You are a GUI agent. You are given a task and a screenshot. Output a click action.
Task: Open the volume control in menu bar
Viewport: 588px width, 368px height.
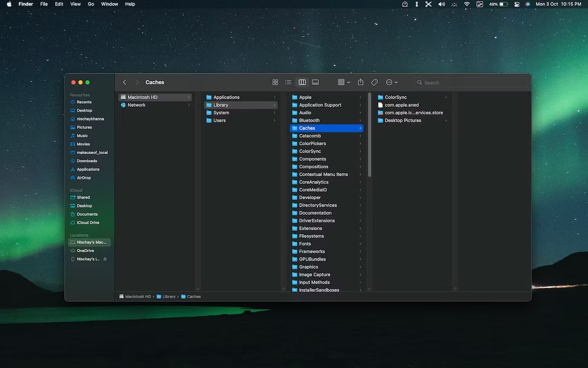[441, 4]
